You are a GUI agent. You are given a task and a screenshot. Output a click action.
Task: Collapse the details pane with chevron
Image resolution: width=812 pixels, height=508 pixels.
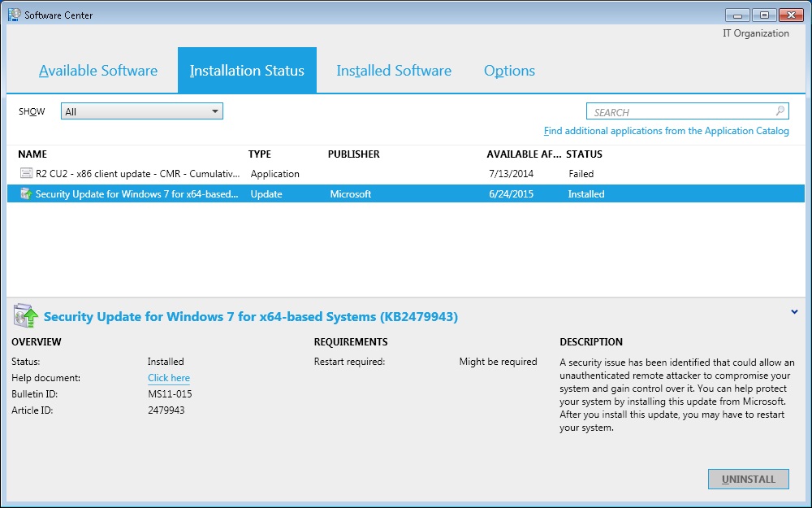point(793,310)
